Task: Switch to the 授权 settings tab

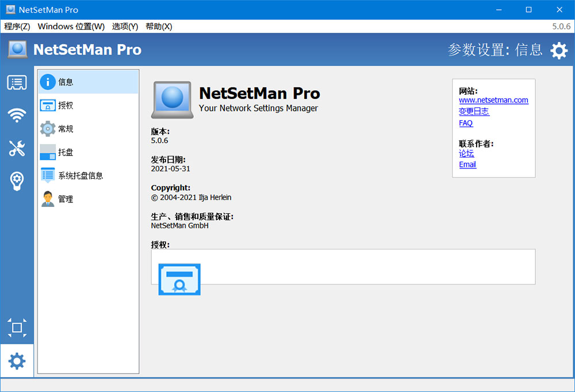Action: coord(65,105)
